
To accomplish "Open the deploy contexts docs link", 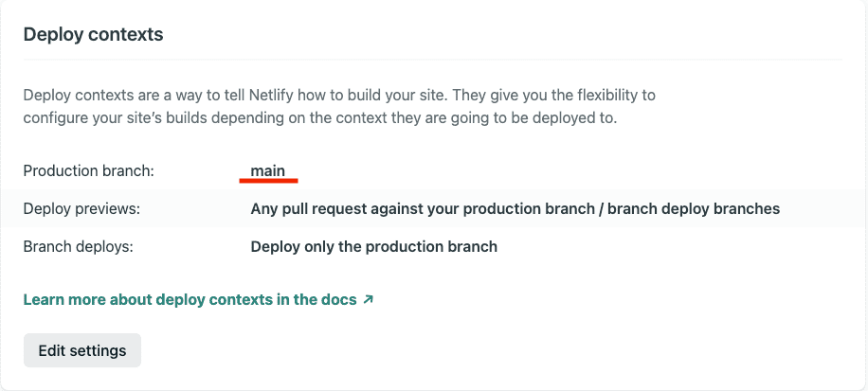I will point(190,299).
